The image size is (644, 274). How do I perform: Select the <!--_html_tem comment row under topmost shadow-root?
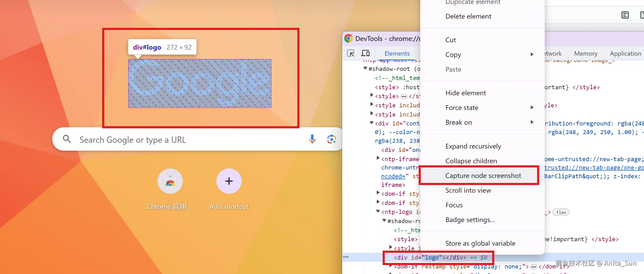(397, 78)
